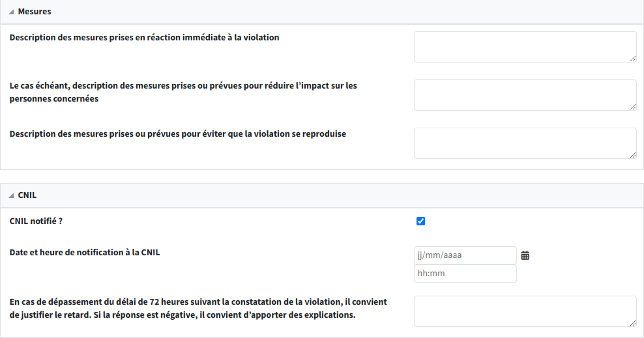The image size is (644, 338).
Task: Click resize handle of impact reduction text area
Action: click(x=633, y=107)
